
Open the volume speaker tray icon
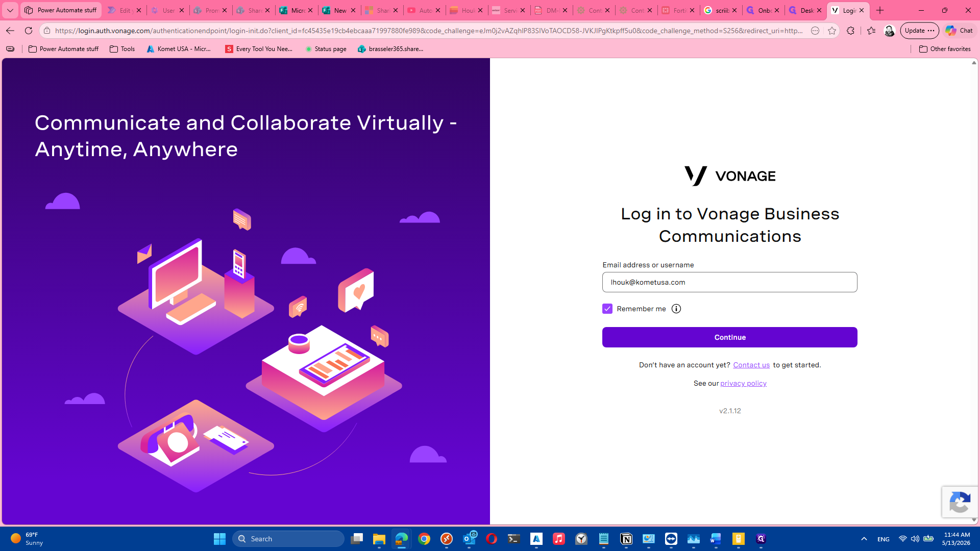click(915, 539)
